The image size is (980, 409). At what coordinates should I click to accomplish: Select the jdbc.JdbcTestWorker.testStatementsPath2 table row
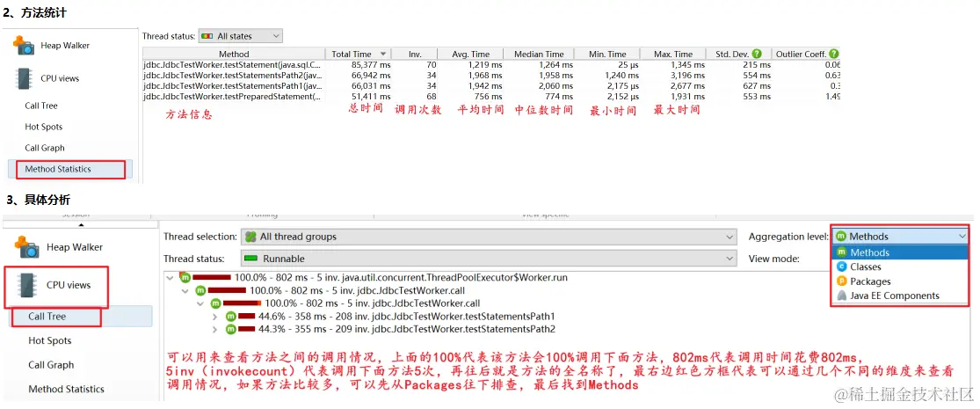click(x=491, y=76)
